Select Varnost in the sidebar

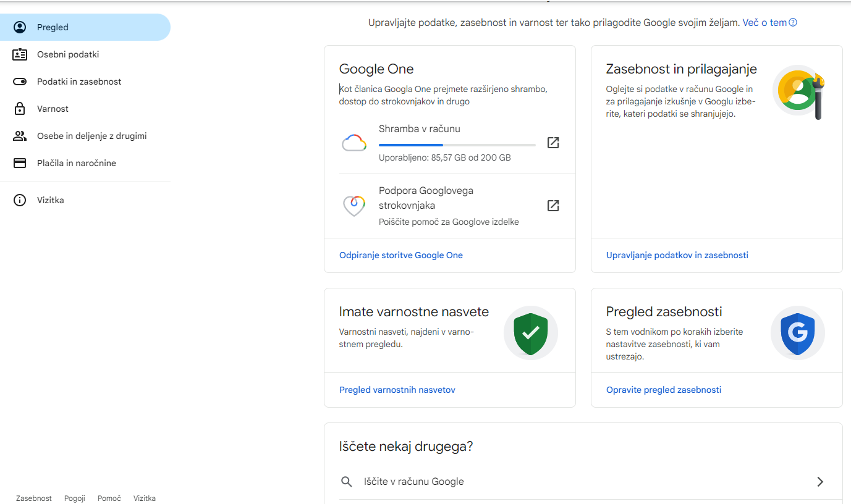(85, 109)
